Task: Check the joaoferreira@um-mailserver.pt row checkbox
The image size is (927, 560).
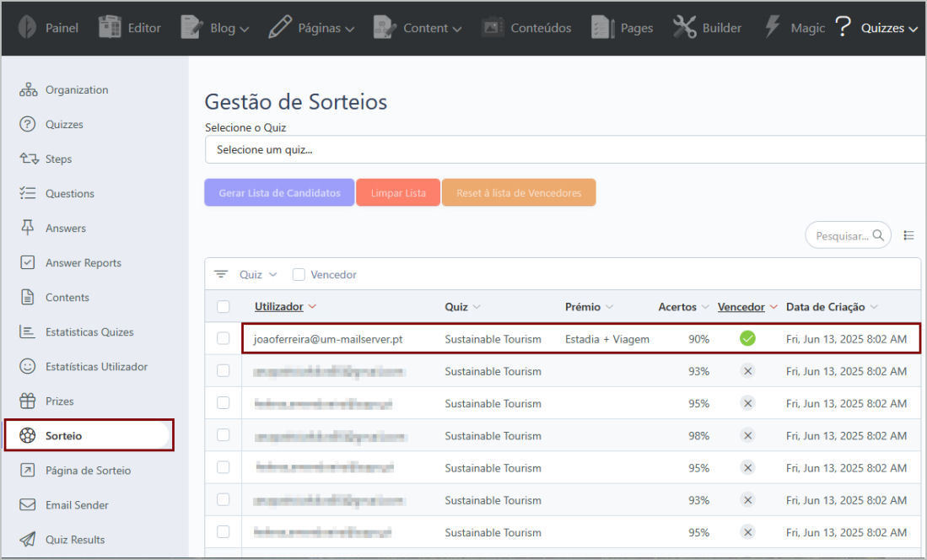Action: click(223, 338)
